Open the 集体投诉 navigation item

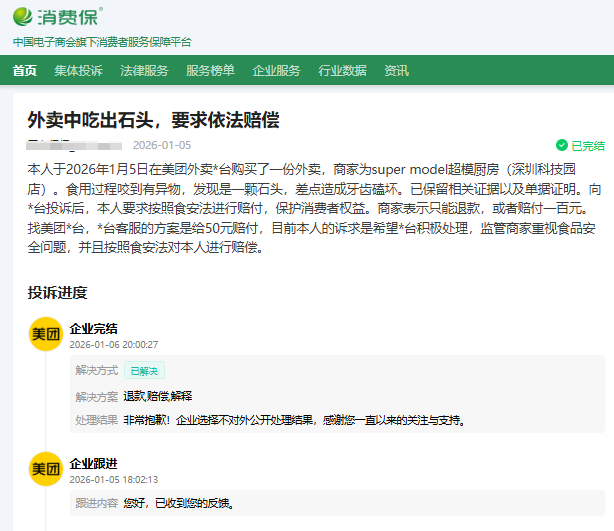78,71
